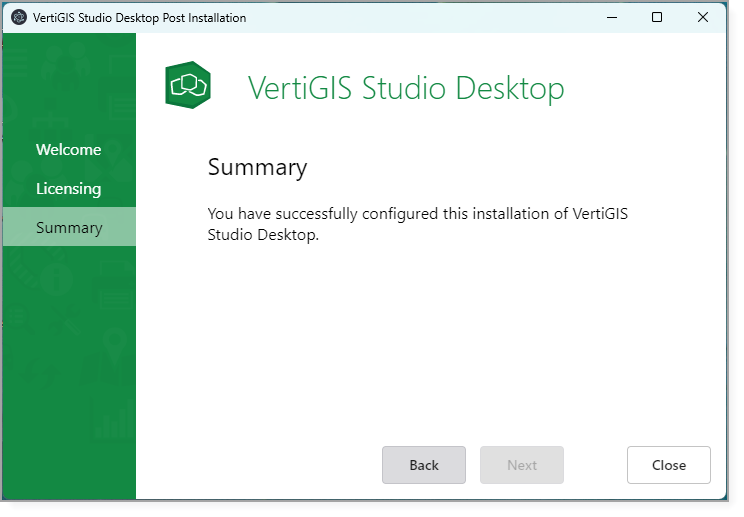
Task: Go to the Welcome step in sidebar
Action: point(69,150)
